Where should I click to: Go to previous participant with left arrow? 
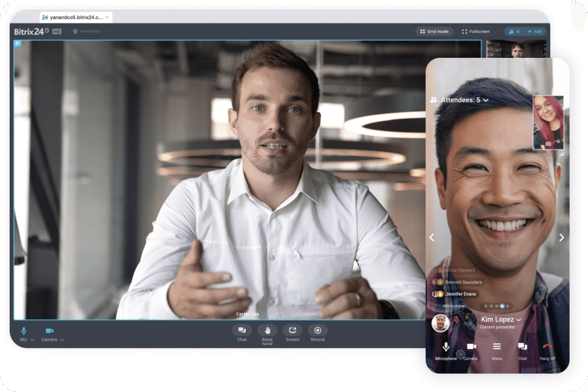[432, 237]
